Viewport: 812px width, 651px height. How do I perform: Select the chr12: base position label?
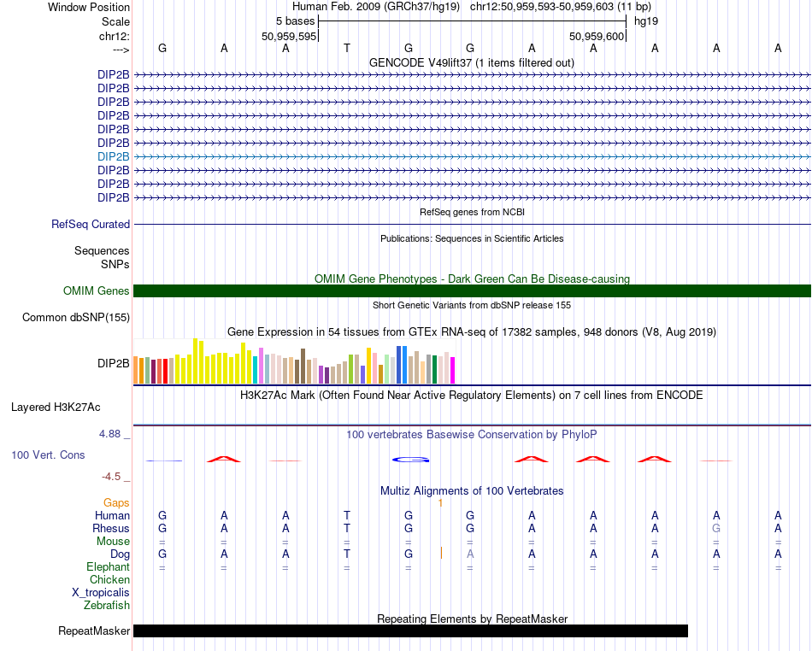114,36
